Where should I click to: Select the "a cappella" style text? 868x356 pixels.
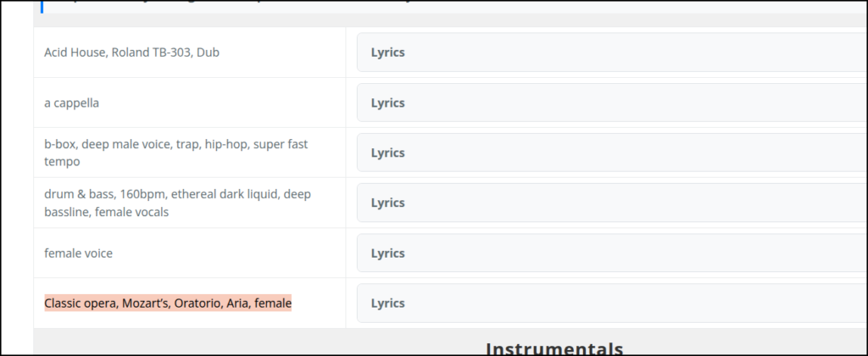click(x=71, y=103)
